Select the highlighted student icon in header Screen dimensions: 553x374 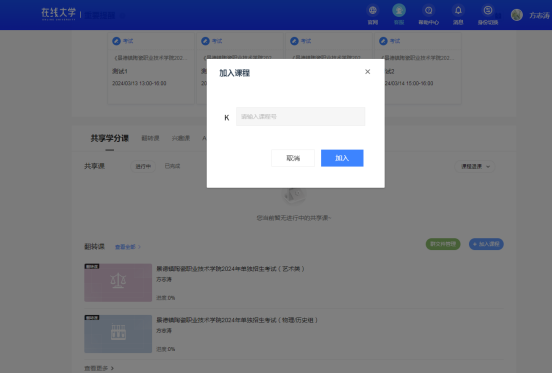[x=399, y=11]
